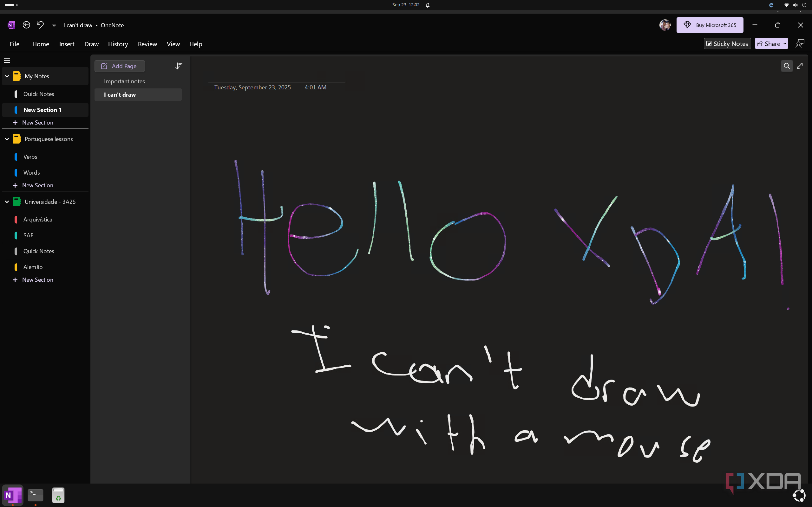Open the Insert ribbon tab
The image size is (812, 507).
(x=66, y=44)
